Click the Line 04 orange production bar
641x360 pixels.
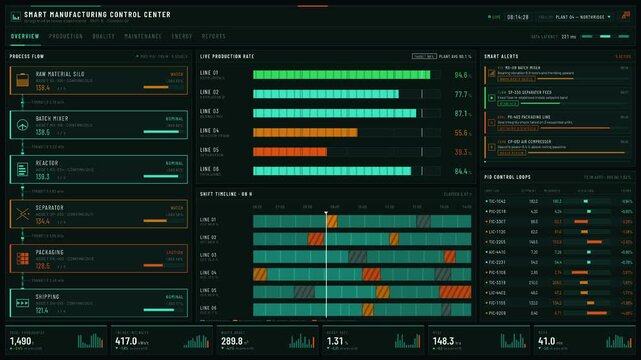pyautogui.click(x=305, y=132)
